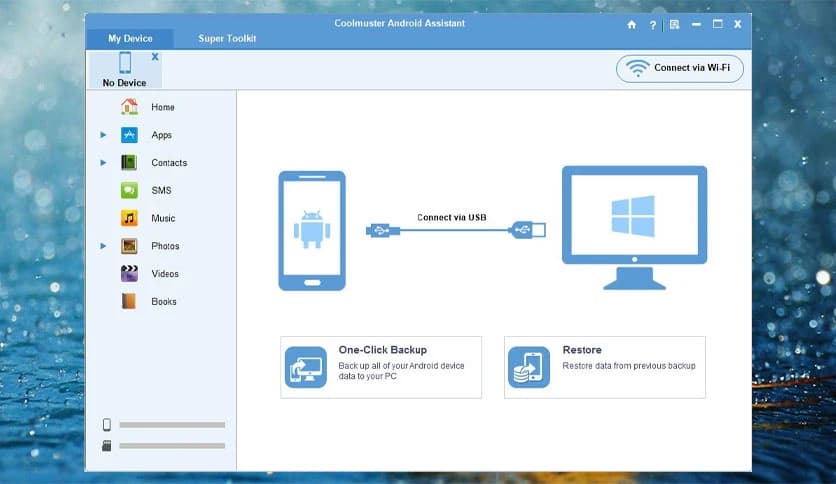This screenshot has width=836, height=484.
Task: Open help via question mark icon
Action: tap(653, 24)
